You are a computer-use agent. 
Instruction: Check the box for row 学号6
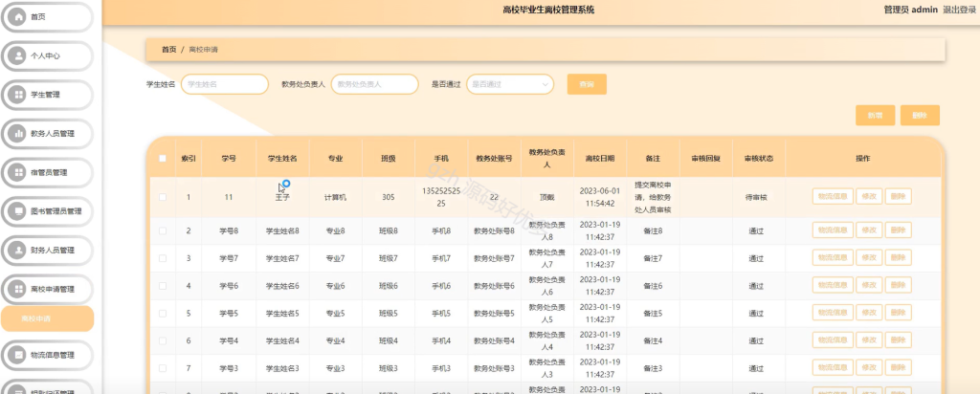tap(163, 286)
